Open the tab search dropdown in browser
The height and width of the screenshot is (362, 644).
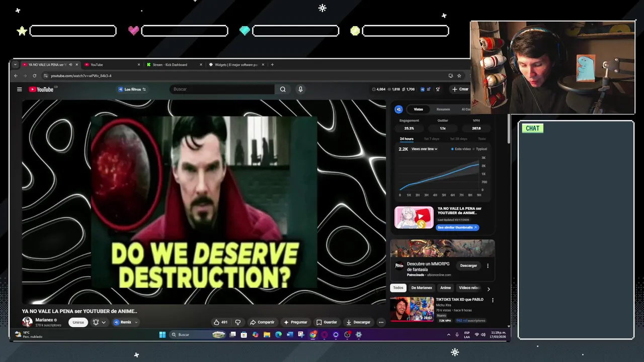pyautogui.click(x=16, y=64)
